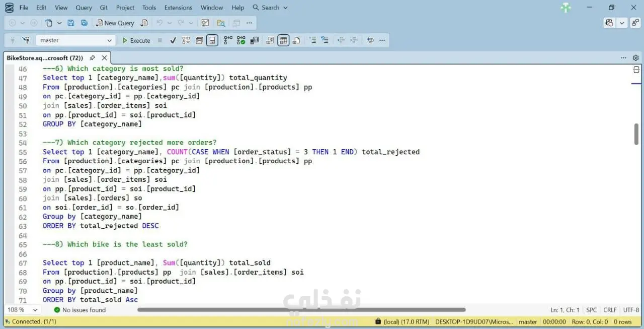Open the tab list overflow menu
Viewport: 644px width, 329px height.
[x=624, y=58]
